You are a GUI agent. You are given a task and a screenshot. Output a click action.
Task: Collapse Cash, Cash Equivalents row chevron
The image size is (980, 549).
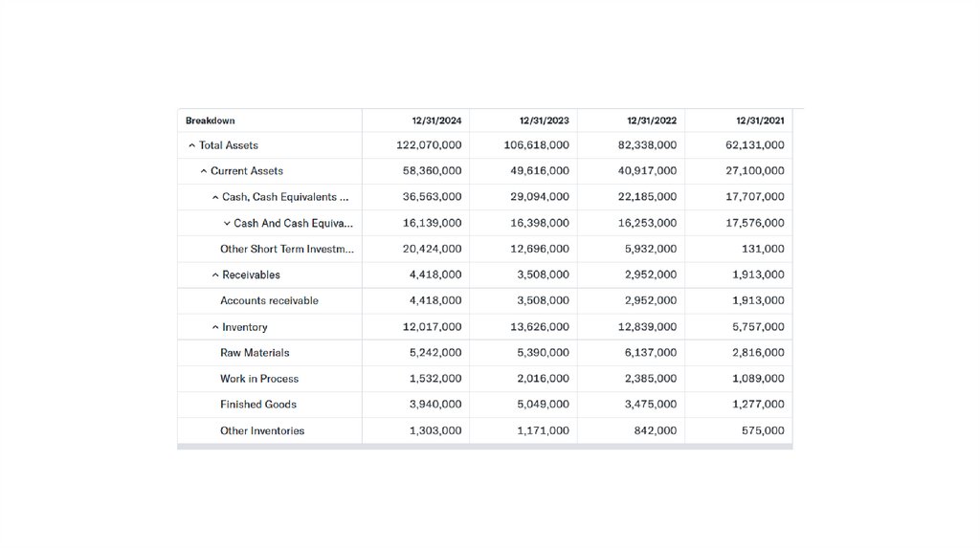215,197
